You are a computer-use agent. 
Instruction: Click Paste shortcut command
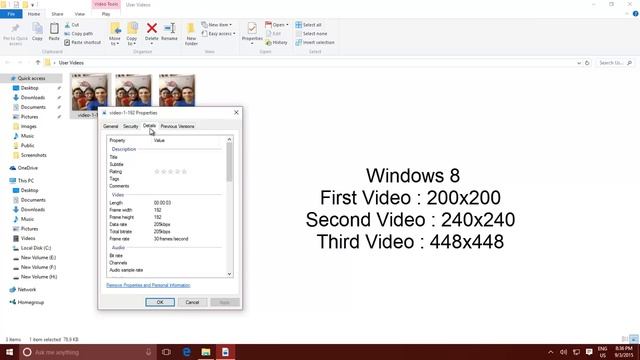point(82,42)
